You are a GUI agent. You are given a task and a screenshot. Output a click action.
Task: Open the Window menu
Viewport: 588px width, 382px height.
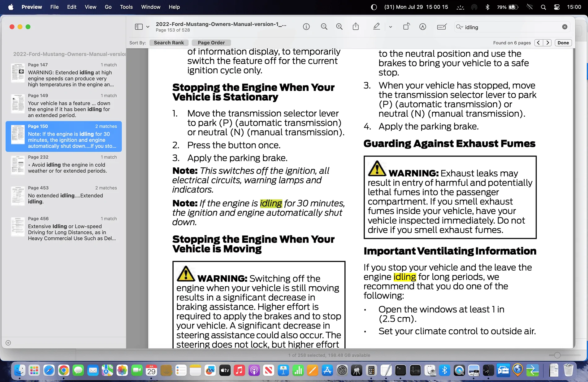tap(151, 7)
